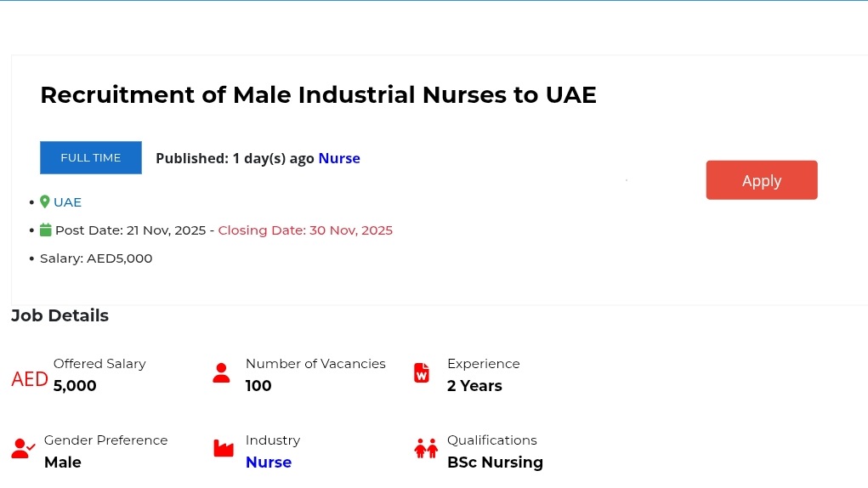This screenshot has width=868, height=488.
Task: Click the 100 vacancies value
Action: pos(258,386)
